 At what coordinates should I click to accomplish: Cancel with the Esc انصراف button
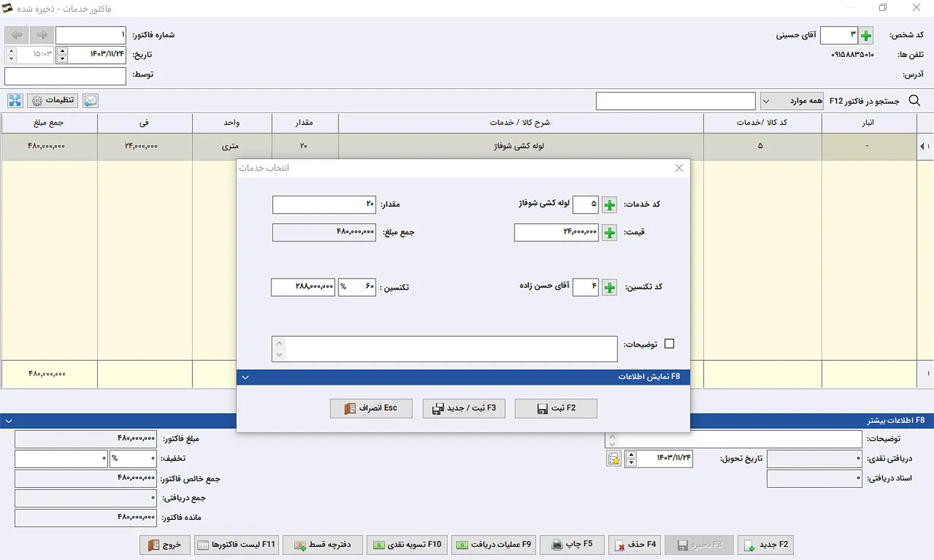(371, 408)
